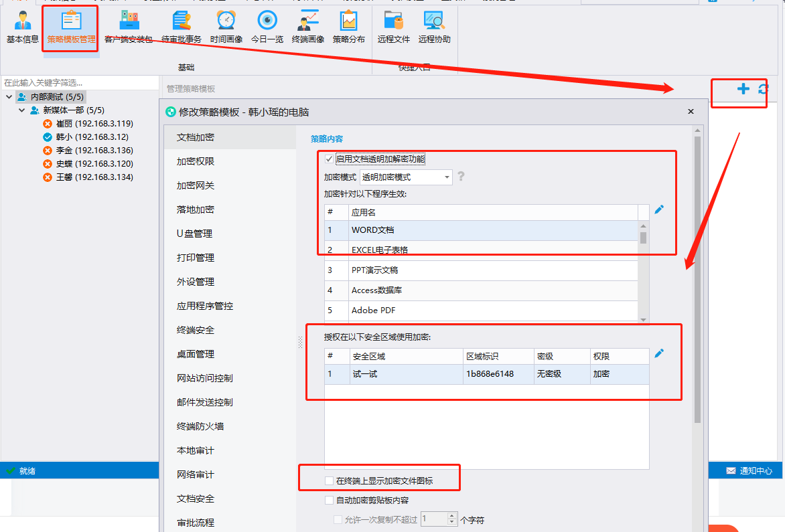This screenshot has width=785, height=532.
Task: Click the help question mark by 加密模式
Action: [x=461, y=177]
